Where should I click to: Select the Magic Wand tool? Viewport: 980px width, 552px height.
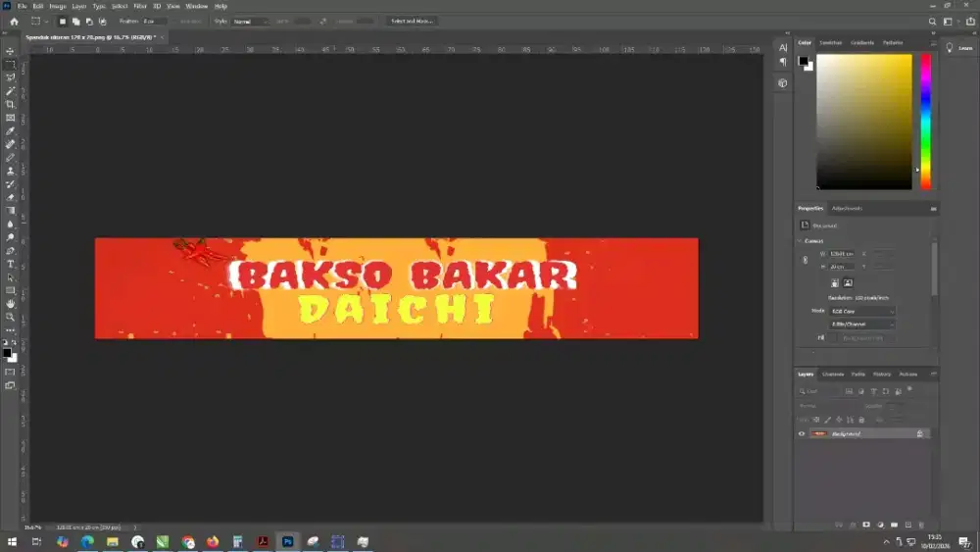pyautogui.click(x=10, y=91)
